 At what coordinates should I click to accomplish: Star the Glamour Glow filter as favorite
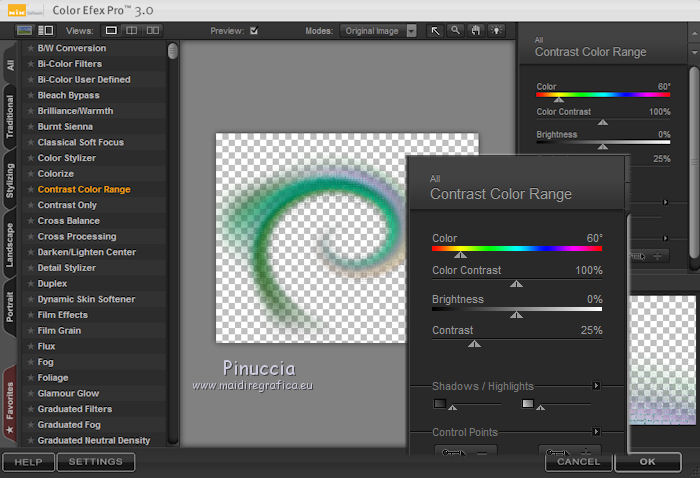(x=30, y=393)
